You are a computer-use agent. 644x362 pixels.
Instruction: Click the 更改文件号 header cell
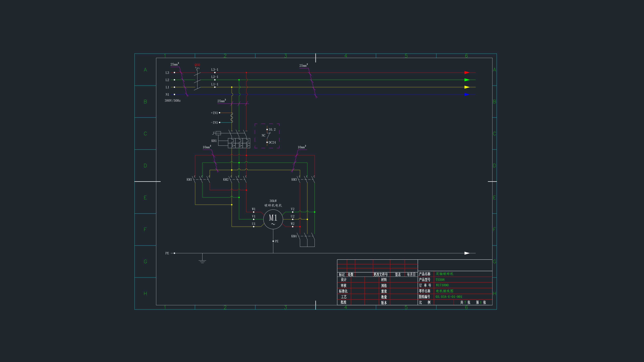(381, 275)
